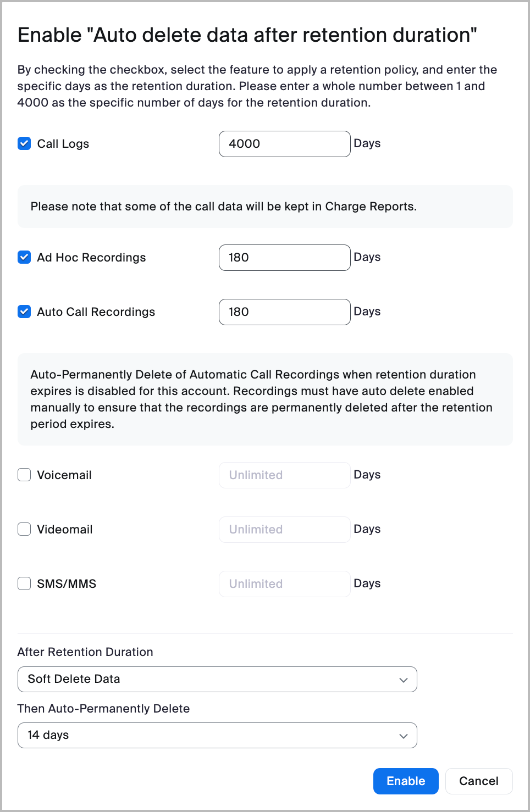Click the Voicemail Unlimited days field
Image resolution: width=530 pixels, height=812 pixels.
coord(284,475)
